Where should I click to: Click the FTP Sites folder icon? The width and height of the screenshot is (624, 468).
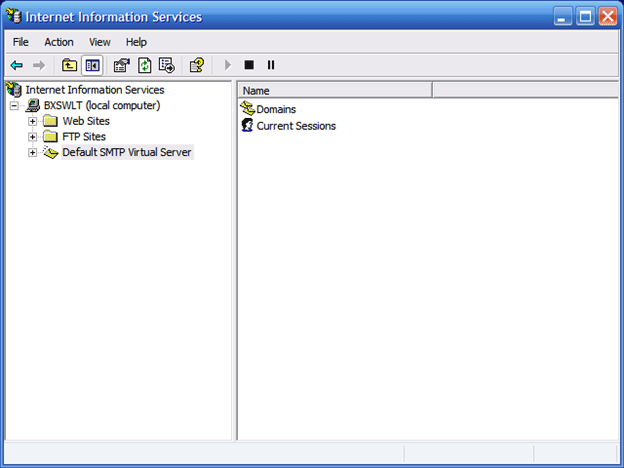[x=51, y=137]
